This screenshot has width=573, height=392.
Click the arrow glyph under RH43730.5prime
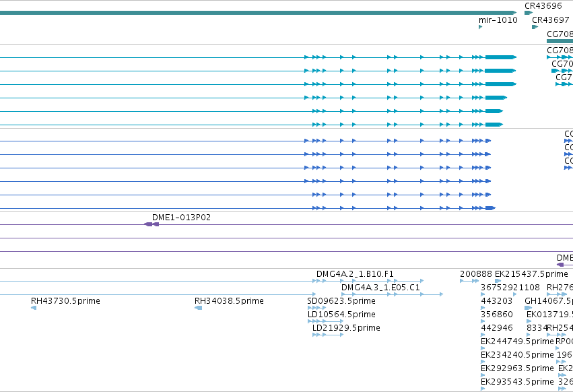click(x=34, y=308)
